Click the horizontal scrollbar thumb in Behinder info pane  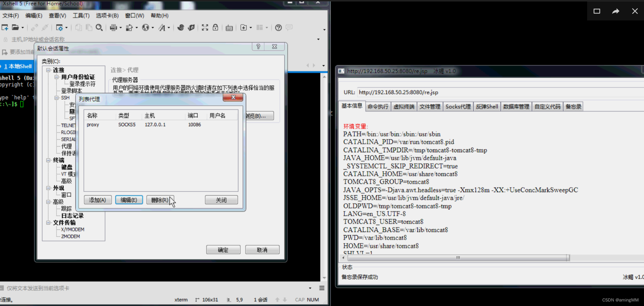click(x=458, y=258)
